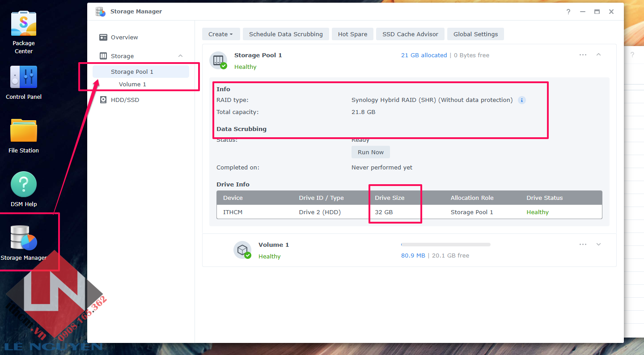Click Device column header
The height and width of the screenshot is (355, 644).
point(233,198)
